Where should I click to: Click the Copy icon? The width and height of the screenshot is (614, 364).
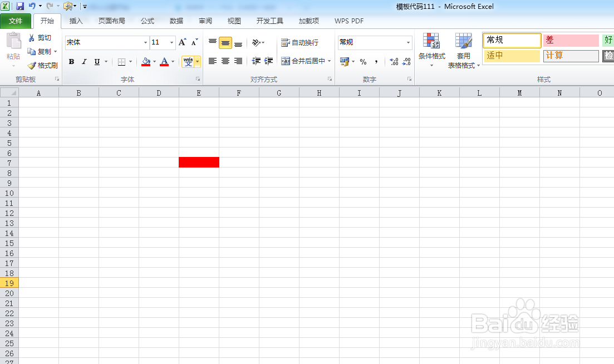click(31, 51)
